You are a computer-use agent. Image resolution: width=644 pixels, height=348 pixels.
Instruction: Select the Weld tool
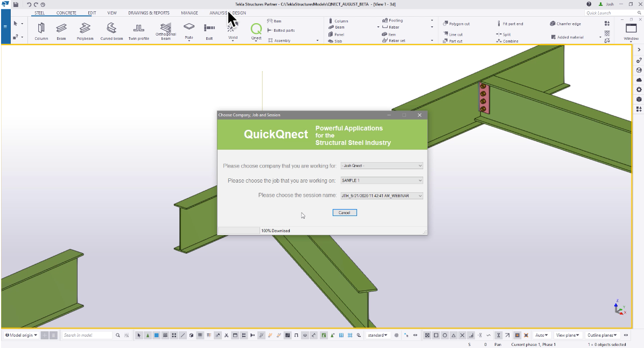(x=233, y=30)
